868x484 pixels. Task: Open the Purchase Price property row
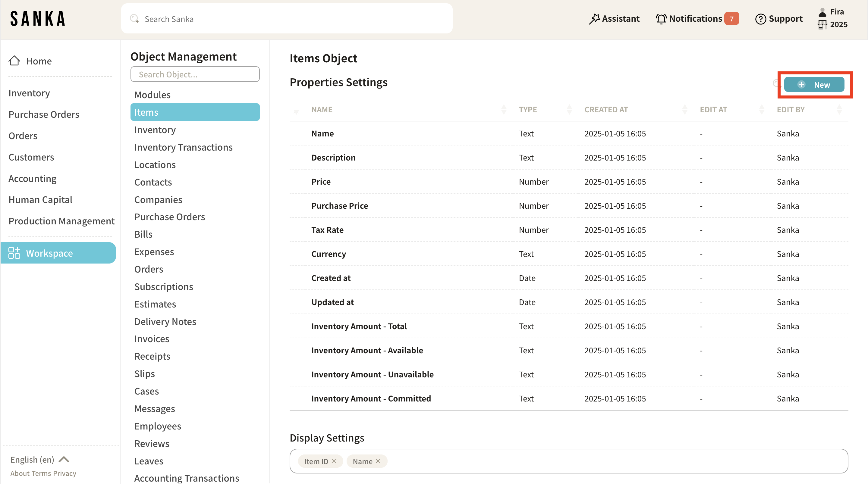(339, 205)
